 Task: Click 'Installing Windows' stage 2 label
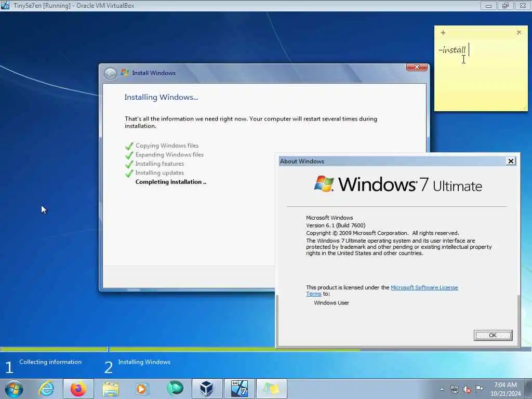coord(144,362)
